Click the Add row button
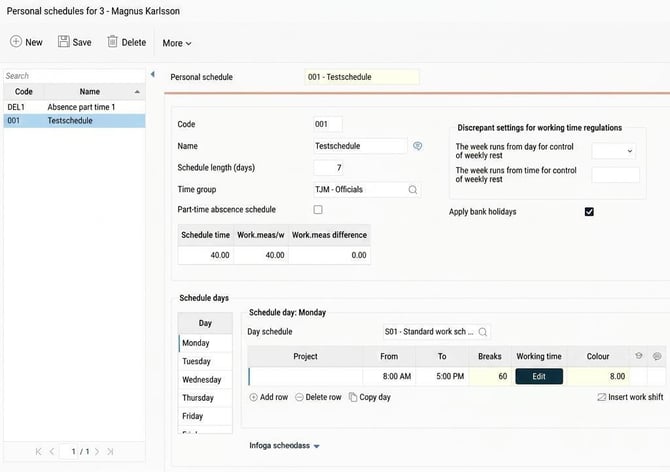The height and width of the screenshot is (472, 670). tap(269, 397)
